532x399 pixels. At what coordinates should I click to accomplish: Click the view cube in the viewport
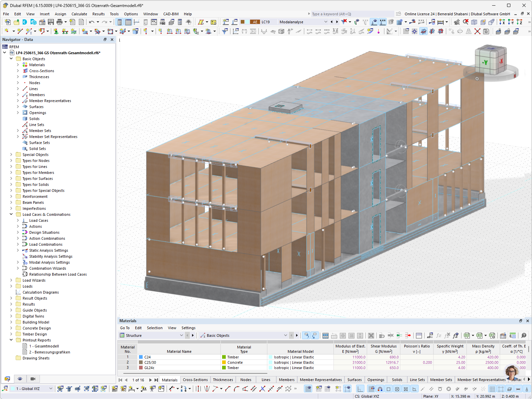490,60
